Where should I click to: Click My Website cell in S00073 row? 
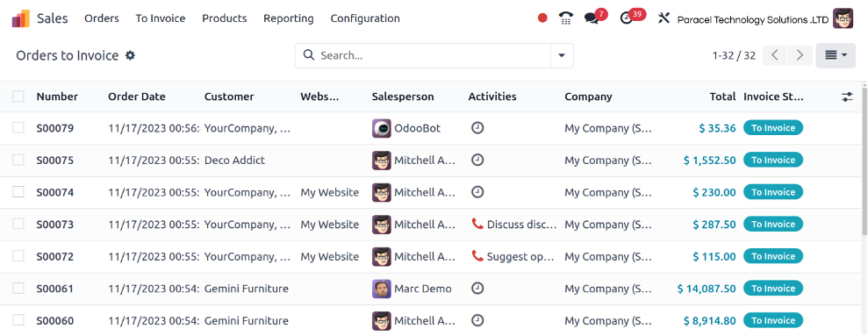[329, 225]
